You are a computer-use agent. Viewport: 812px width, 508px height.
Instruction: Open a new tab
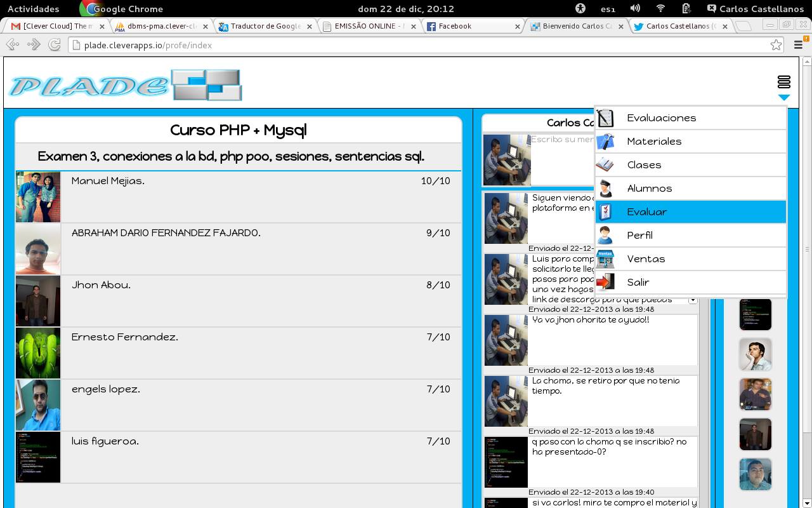point(745,26)
